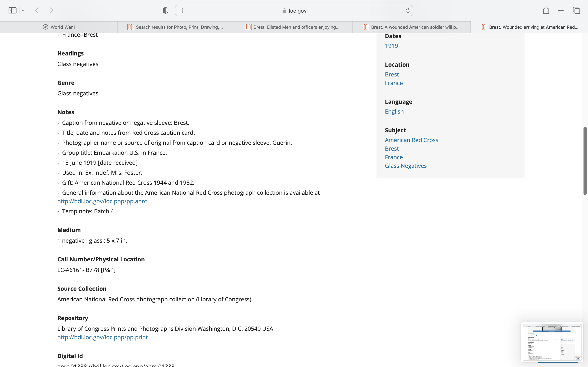Image resolution: width=588 pixels, height=367 pixels.
Task: Open the privacy report shield icon
Action: point(165,10)
